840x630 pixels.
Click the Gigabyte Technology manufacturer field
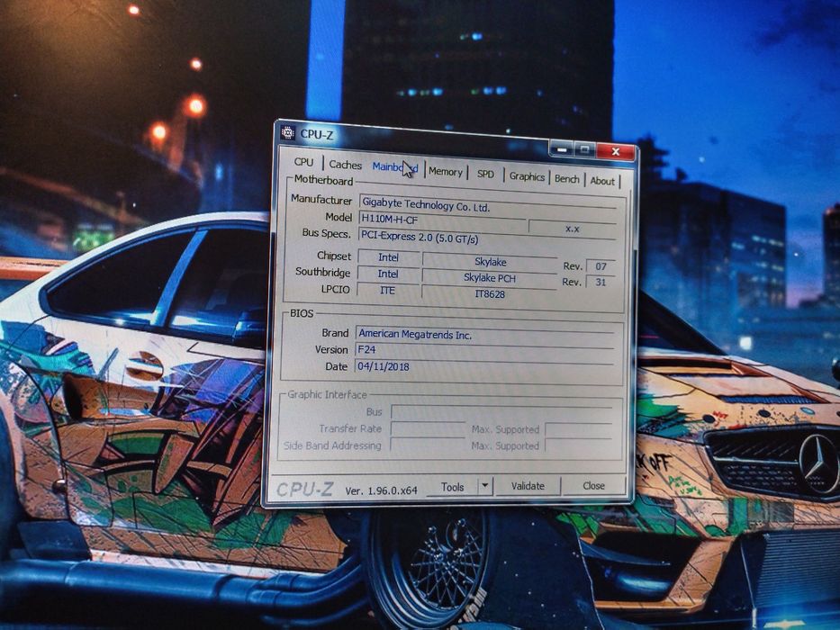[x=487, y=204]
